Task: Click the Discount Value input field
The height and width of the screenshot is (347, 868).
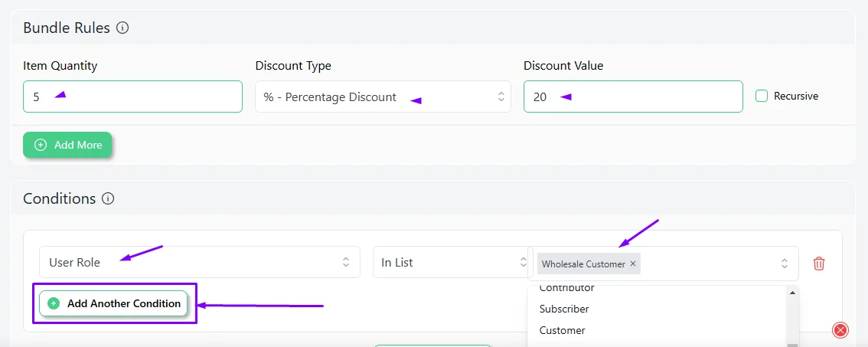Action: (633, 97)
